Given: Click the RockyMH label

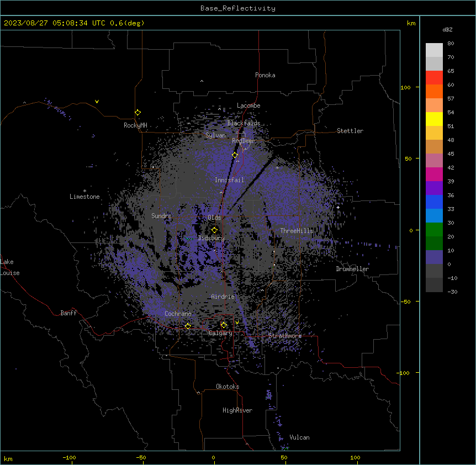Looking at the screenshot, I should [135, 125].
